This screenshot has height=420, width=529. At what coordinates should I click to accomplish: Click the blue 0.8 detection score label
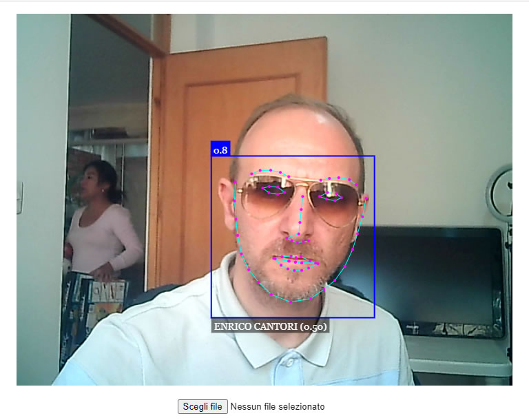tap(220, 149)
